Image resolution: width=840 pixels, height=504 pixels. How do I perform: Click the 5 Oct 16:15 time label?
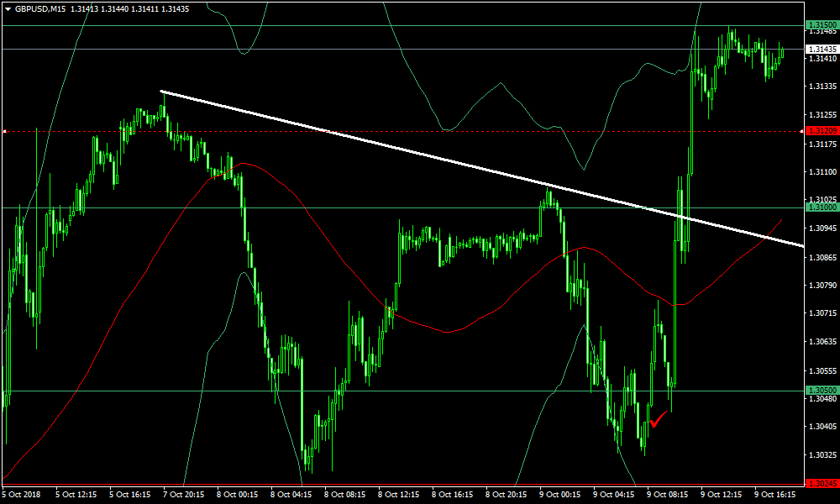pos(130,495)
